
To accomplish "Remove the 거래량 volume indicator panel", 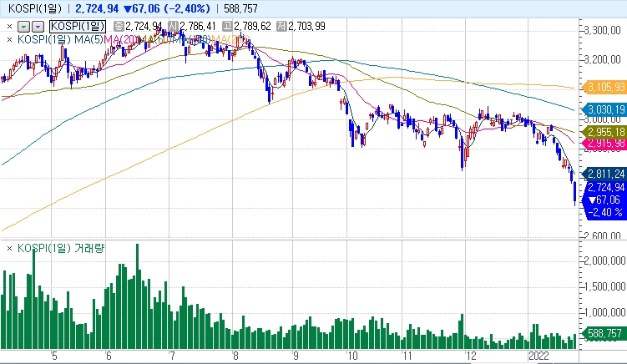I will (x=9, y=249).
